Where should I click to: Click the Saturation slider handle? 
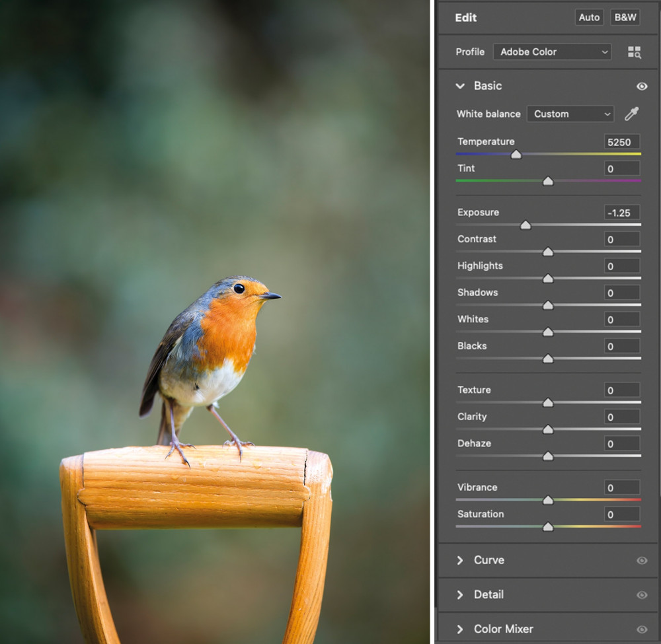548,527
